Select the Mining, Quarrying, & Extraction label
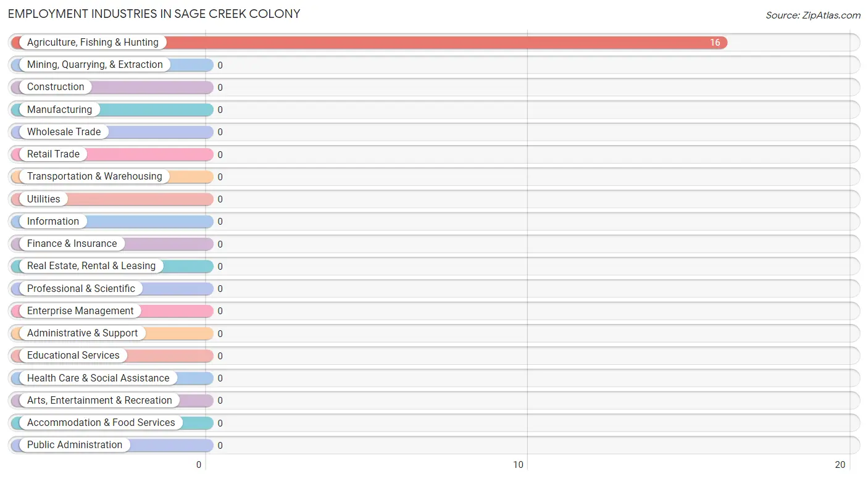Image resolution: width=868 pixels, height=479 pixels. click(x=95, y=65)
